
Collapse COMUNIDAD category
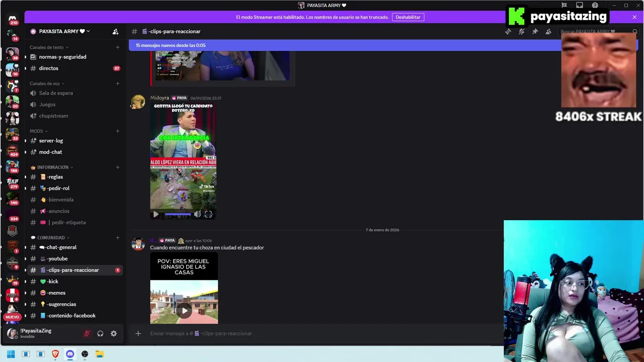point(50,237)
